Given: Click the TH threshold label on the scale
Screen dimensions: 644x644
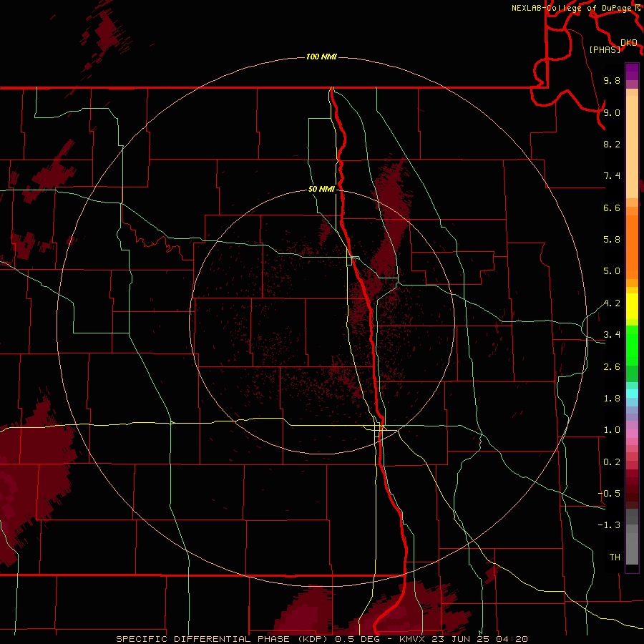Looking at the screenshot, I should pos(615,557).
